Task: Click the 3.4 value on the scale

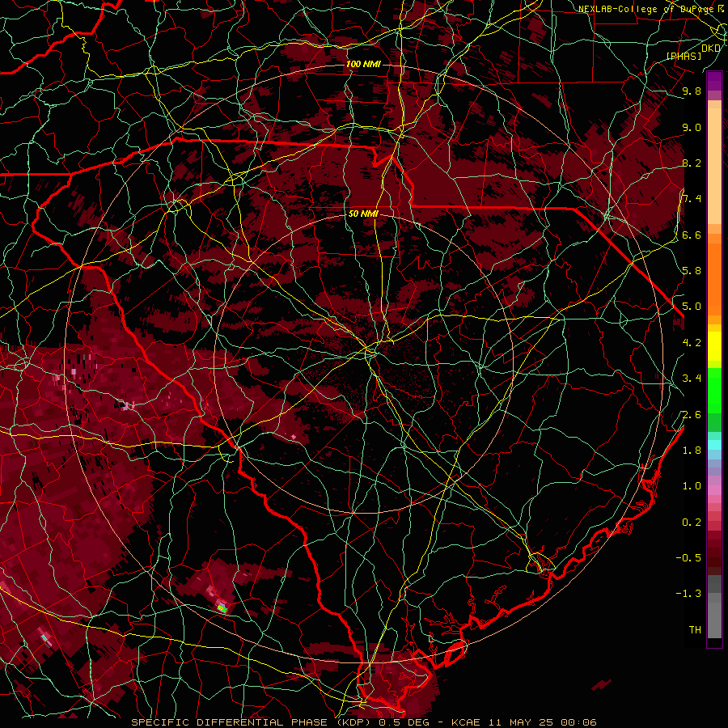Action: 692,379
